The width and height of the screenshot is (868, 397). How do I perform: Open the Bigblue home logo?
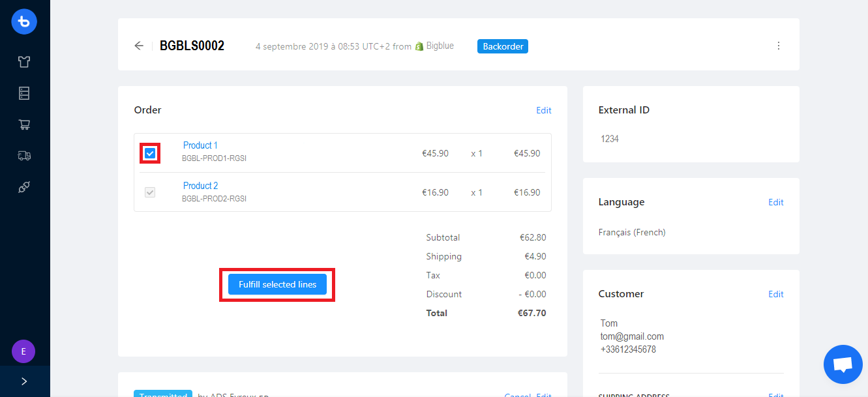point(24,22)
